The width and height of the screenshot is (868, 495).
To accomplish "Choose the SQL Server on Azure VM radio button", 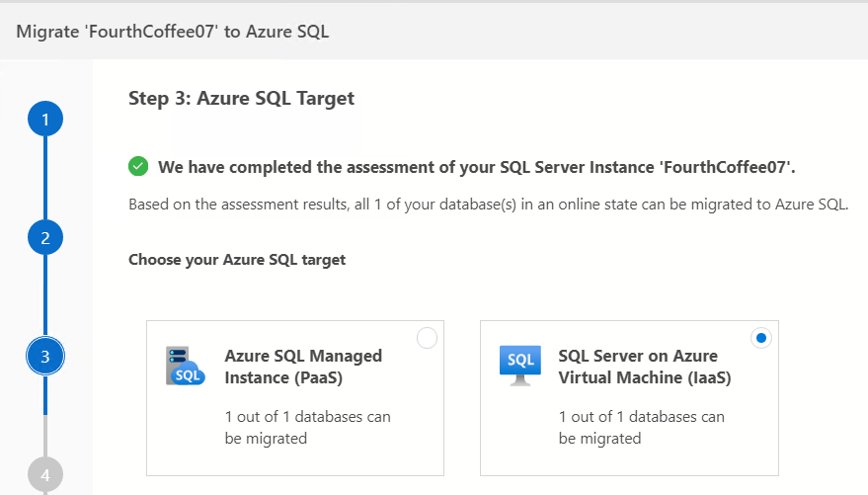I will [760, 339].
